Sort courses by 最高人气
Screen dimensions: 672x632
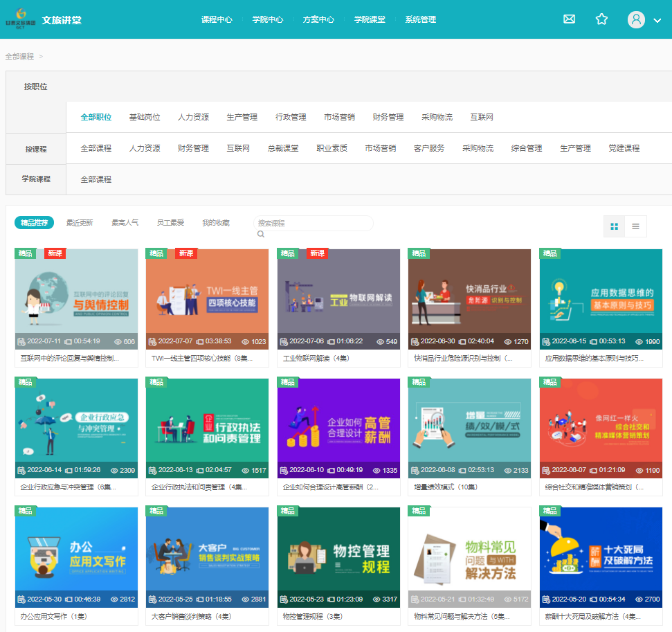coord(125,223)
